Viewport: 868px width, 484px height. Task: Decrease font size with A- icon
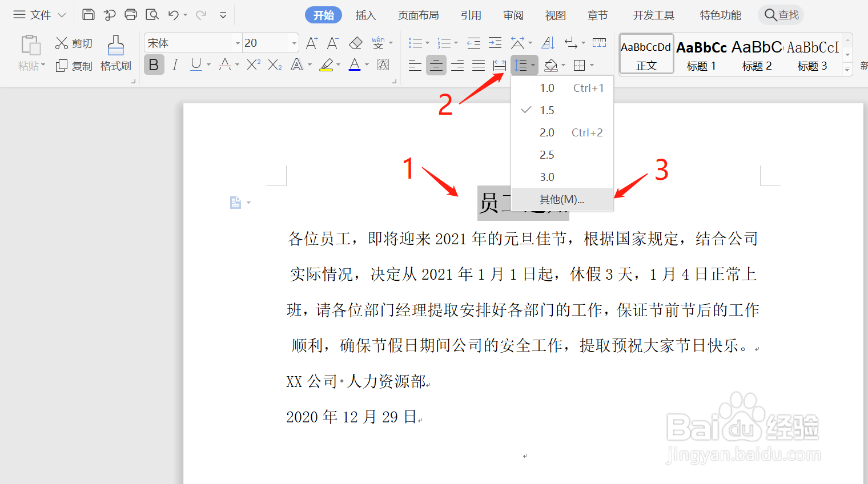(333, 43)
